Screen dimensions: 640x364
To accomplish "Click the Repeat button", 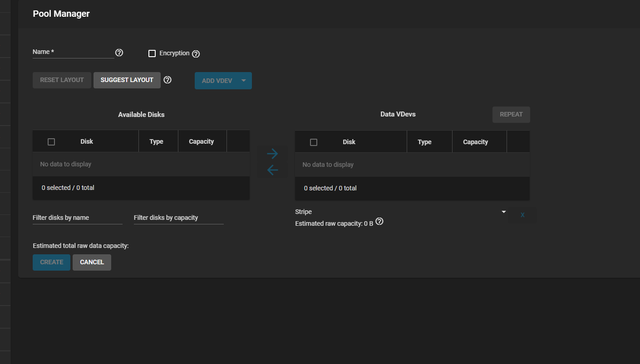I will [511, 115].
